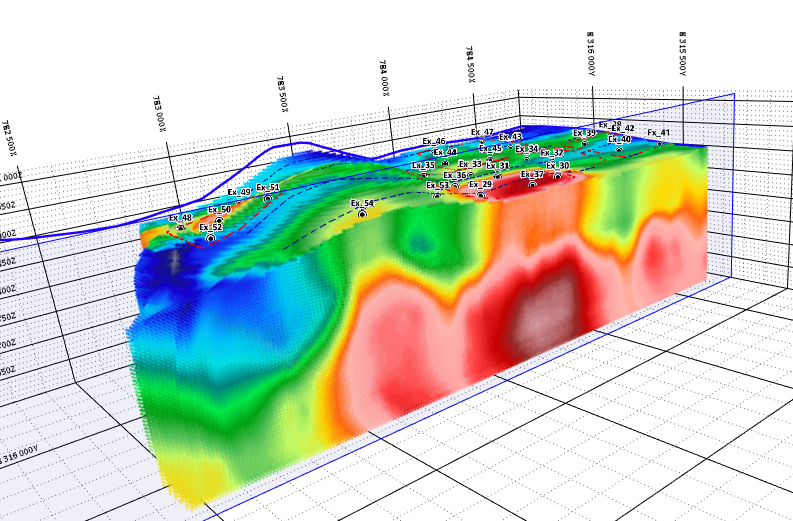Click the 783 000X axis label
Viewport: 793px width, 521px height.
point(158,114)
